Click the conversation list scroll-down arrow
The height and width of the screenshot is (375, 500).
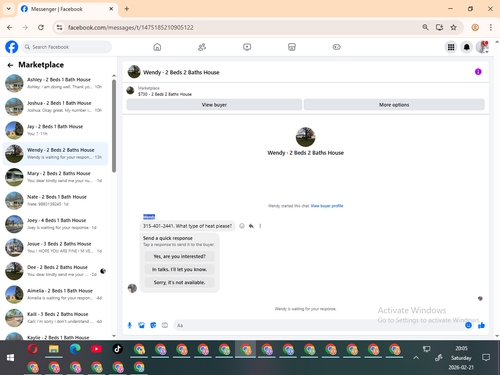[x=114, y=336]
